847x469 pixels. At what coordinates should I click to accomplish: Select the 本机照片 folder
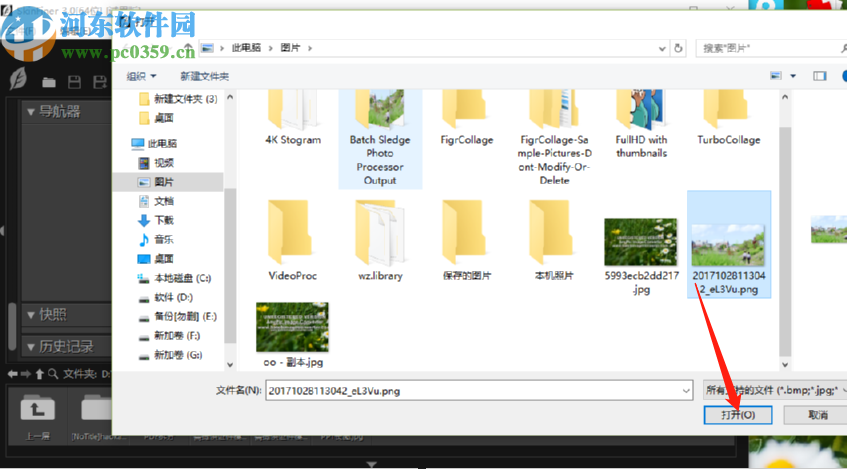pyautogui.click(x=554, y=240)
